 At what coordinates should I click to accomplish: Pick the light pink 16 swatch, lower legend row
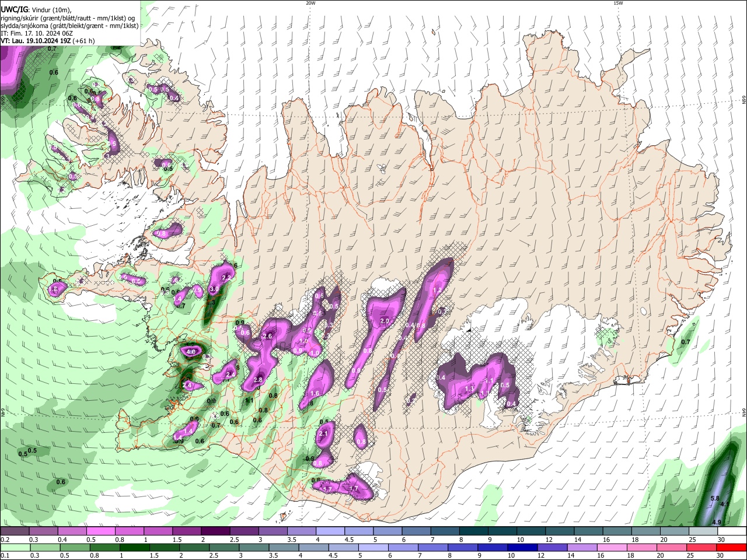[x=612, y=548]
